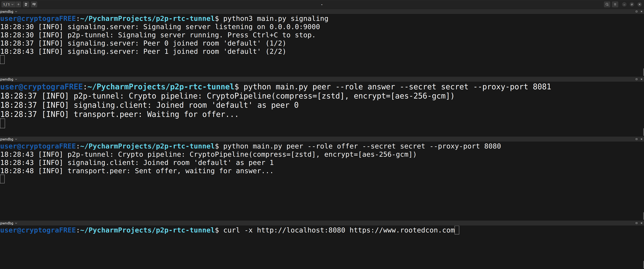
Task: Click the '--proxy-port 8080' command argument
Action: [465, 146]
